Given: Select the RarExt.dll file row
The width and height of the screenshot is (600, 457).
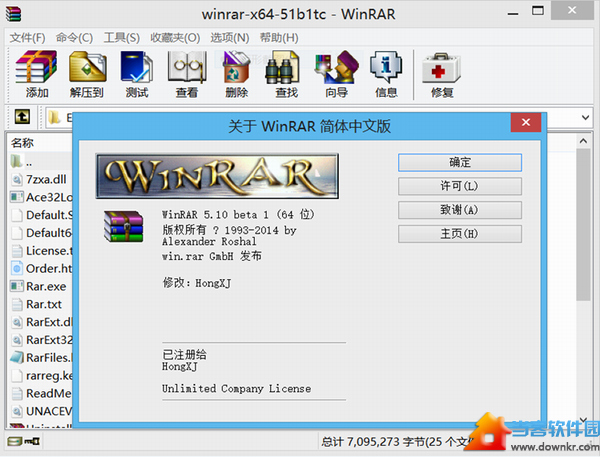Looking at the screenshot, I should point(41,322).
